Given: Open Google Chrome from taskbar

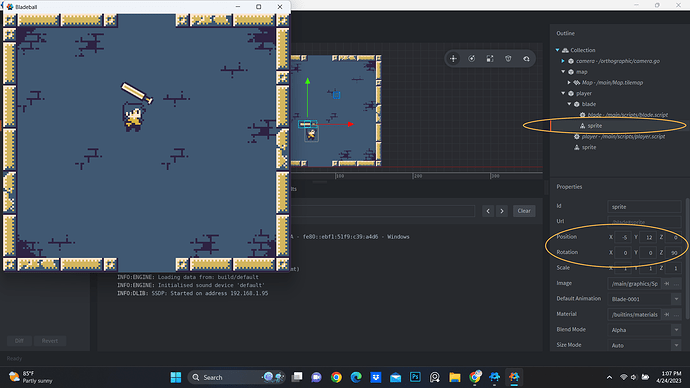Looking at the screenshot, I should 336,377.
